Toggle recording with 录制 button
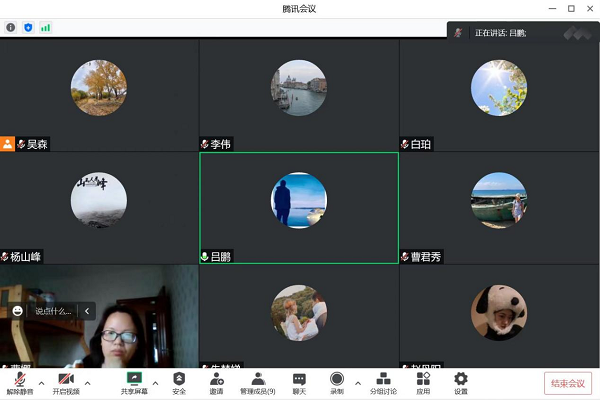 [337, 383]
